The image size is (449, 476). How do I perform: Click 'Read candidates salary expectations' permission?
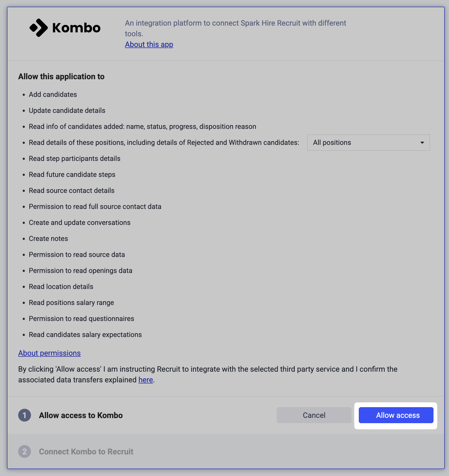pyautogui.click(x=85, y=335)
